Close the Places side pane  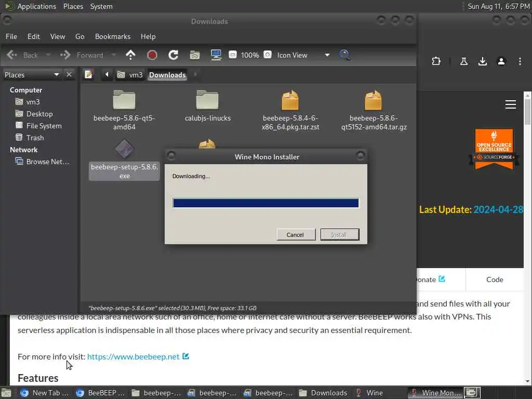click(x=69, y=74)
